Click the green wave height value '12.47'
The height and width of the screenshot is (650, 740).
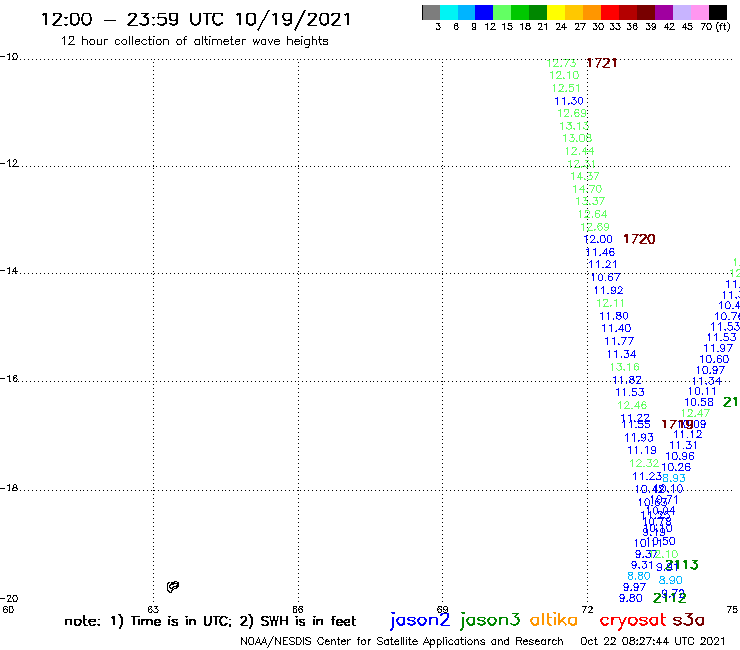coord(695,413)
